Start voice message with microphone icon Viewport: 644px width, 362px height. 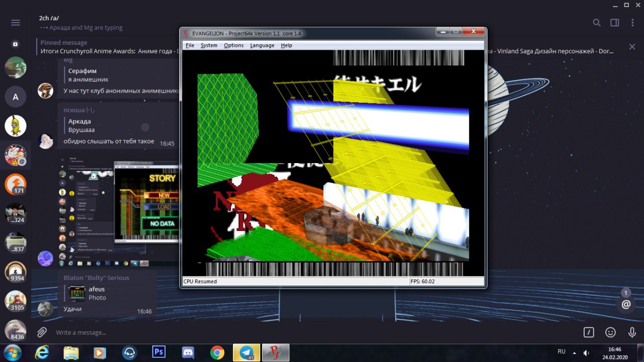[x=632, y=332]
